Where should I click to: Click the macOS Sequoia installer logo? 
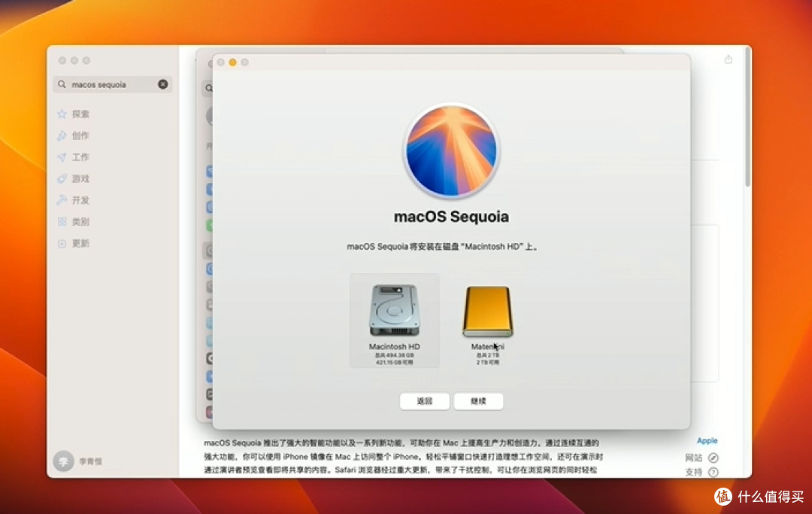tap(451, 151)
